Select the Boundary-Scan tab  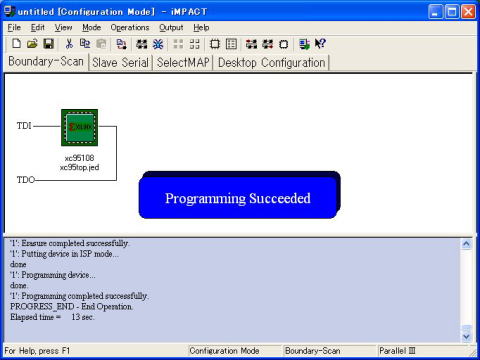(46, 62)
